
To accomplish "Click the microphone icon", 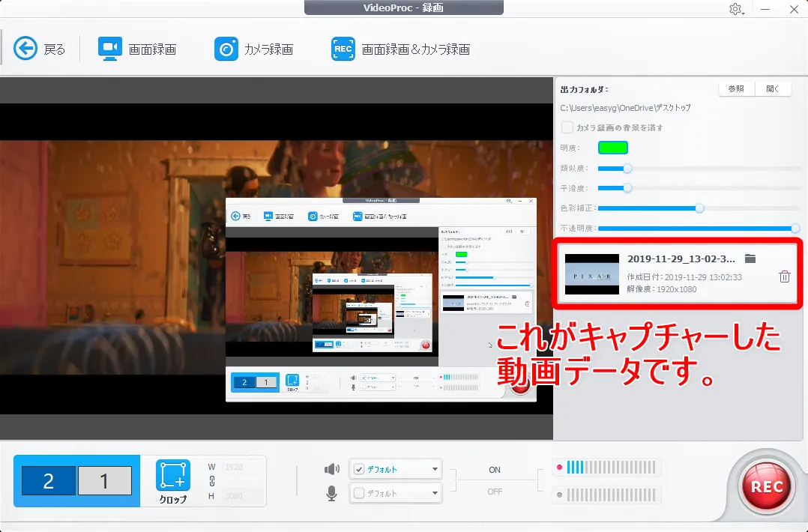I will [332, 493].
